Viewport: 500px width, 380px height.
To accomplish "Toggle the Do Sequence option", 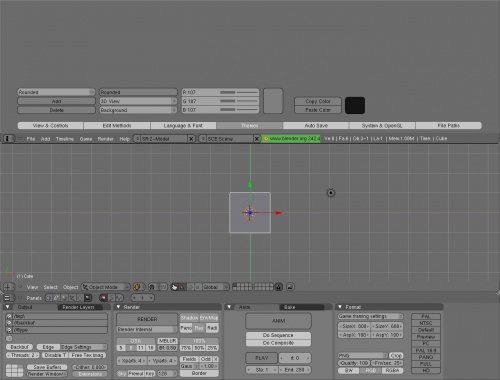I will [x=278, y=335].
